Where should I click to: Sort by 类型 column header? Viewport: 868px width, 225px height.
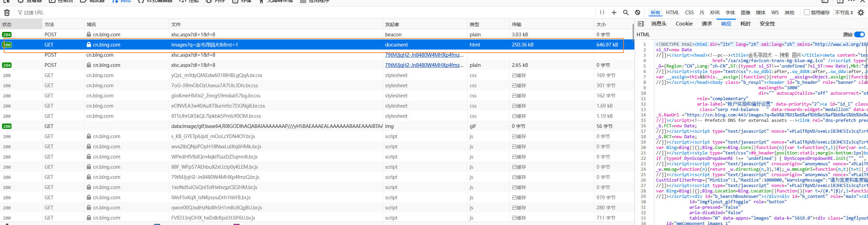point(488,24)
